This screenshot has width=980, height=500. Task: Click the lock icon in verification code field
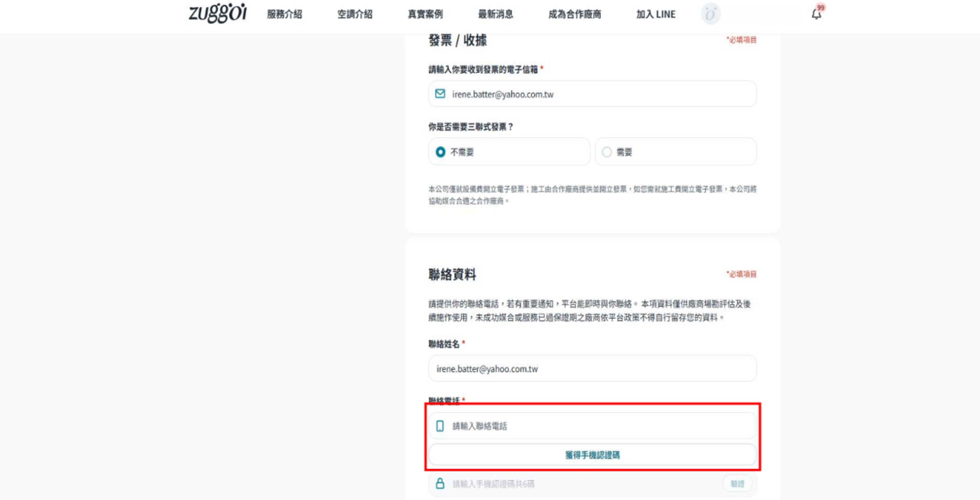pyautogui.click(x=440, y=483)
